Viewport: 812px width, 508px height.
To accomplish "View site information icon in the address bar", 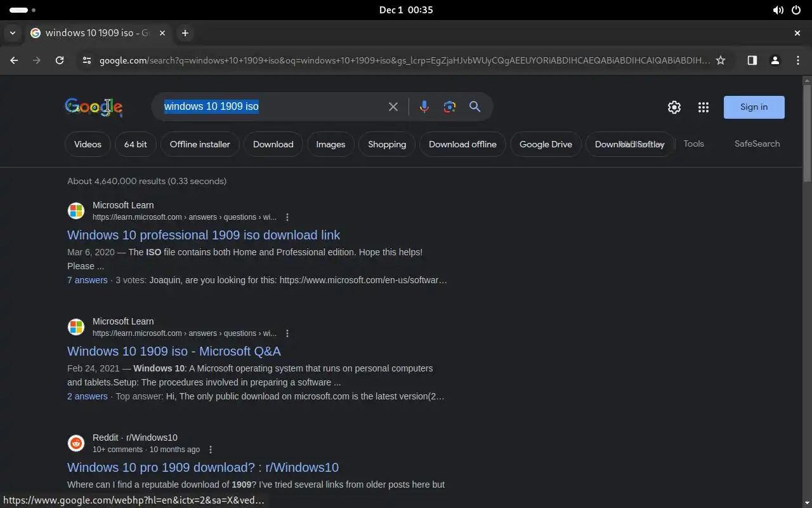I will click(87, 60).
